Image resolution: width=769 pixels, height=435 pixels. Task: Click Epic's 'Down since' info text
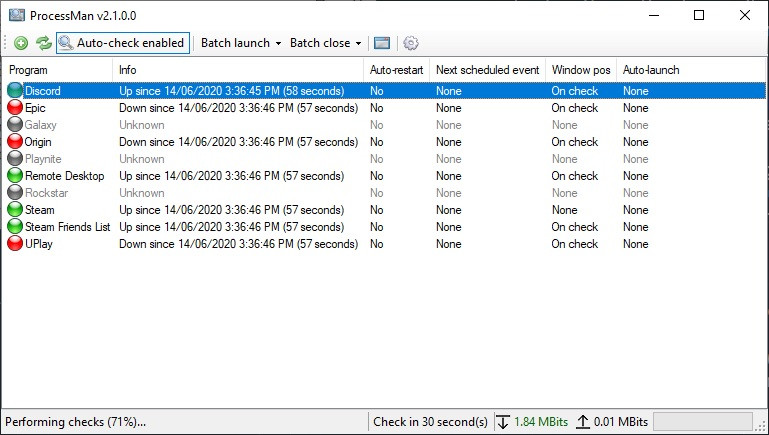[x=238, y=108]
